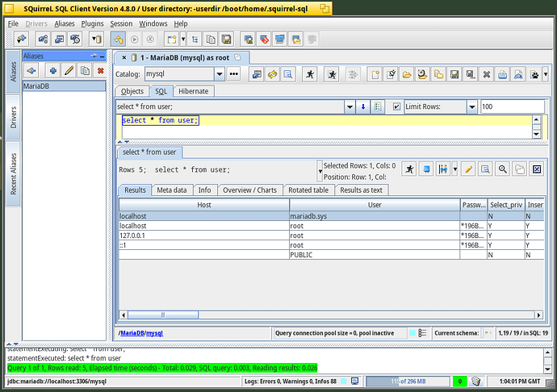This screenshot has width=557, height=392.
Task: Toggle the Limit Rows checkbox
Action: point(396,106)
